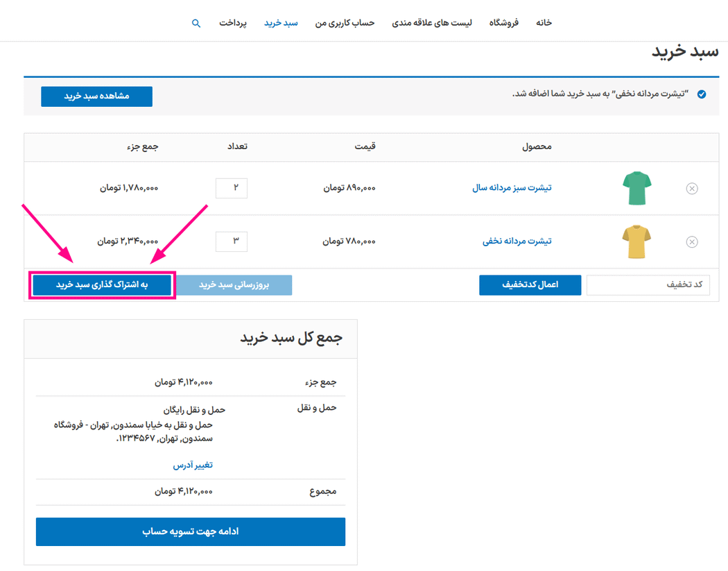728x571 pixels.
Task: Open حساب کاربری من from the menu
Action: pyautogui.click(x=345, y=23)
